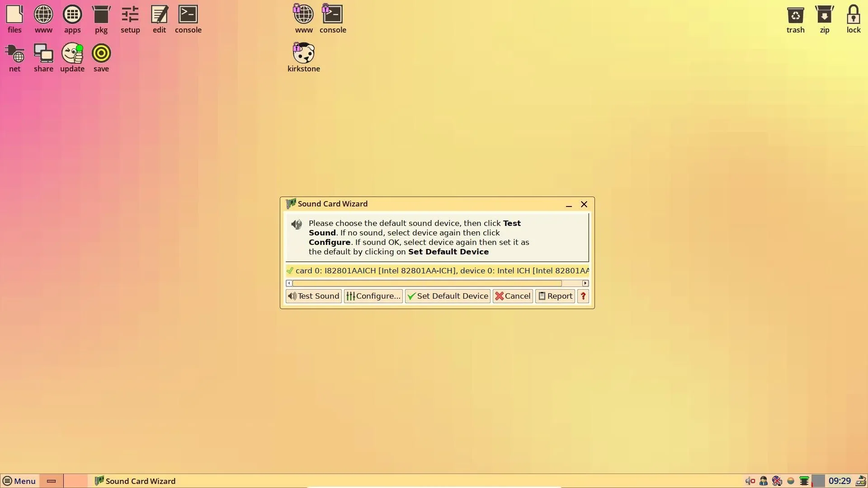The image size is (868, 488).
Task: Minimize the Sound Card Wizard window
Action: tap(569, 205)
